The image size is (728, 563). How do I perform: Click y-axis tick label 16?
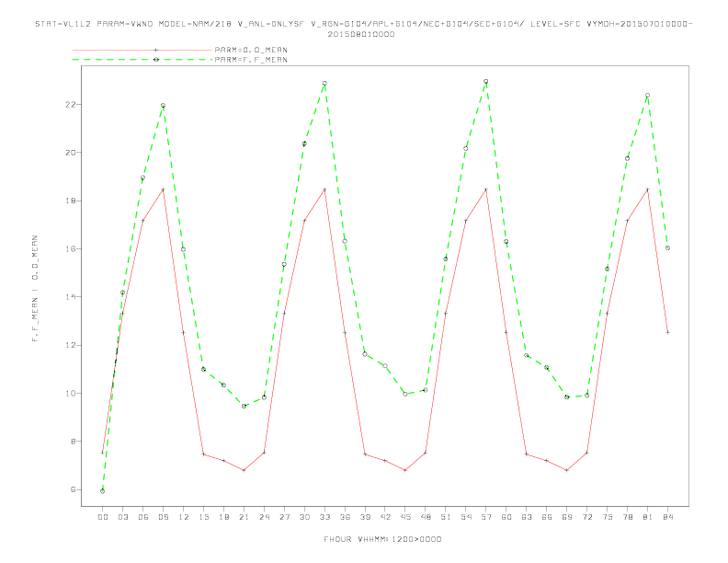click(71, 249)
